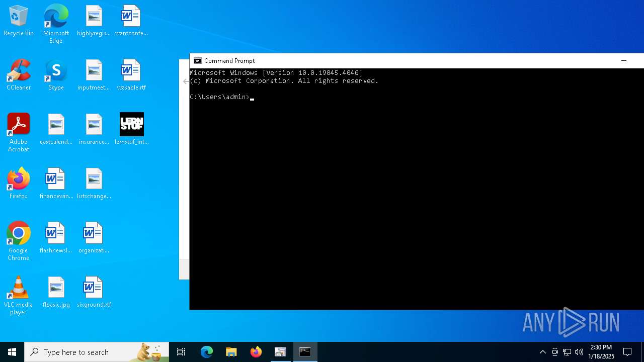Select the highlyregis... image file

coord(94,21)
